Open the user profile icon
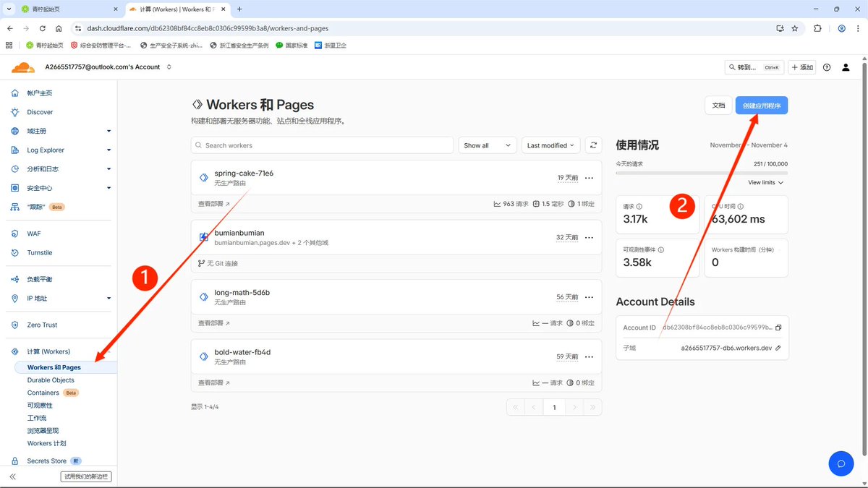This screenshot has width=868, height=488. (846, 67)
